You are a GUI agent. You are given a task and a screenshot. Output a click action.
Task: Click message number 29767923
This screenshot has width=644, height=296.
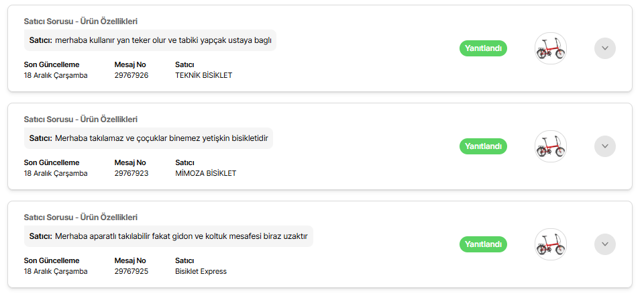[x=131, y=173]
